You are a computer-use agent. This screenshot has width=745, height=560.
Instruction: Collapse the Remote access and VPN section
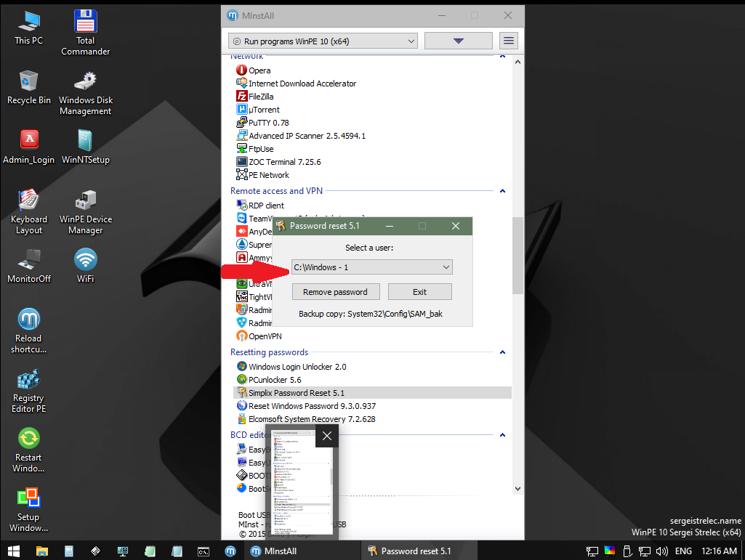(502, 191)
